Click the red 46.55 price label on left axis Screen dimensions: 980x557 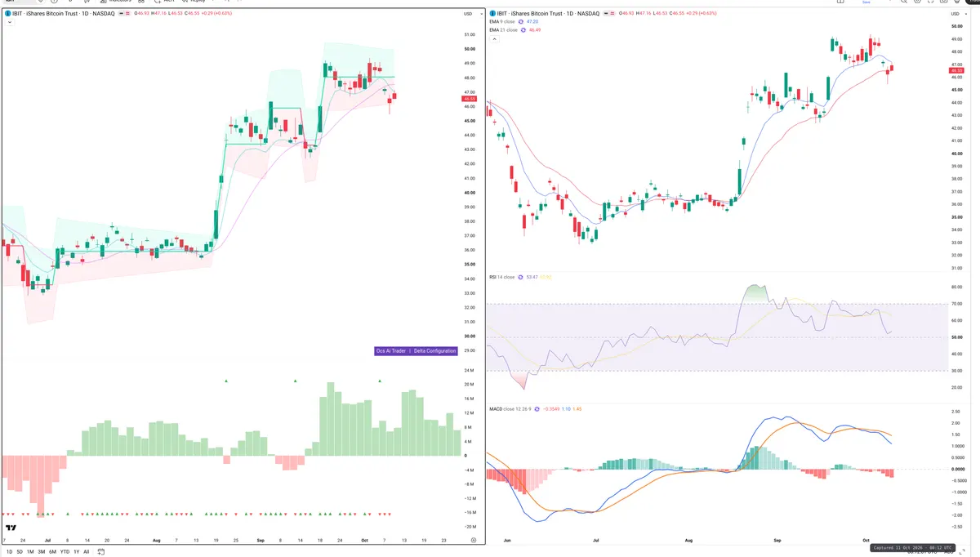point(470,99)
